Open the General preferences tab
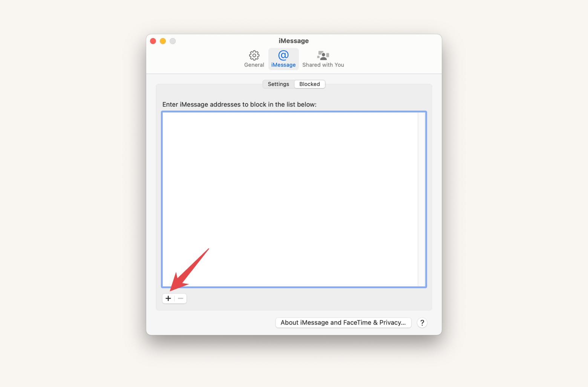Viewport: 588px width, 387px height. 254,59
